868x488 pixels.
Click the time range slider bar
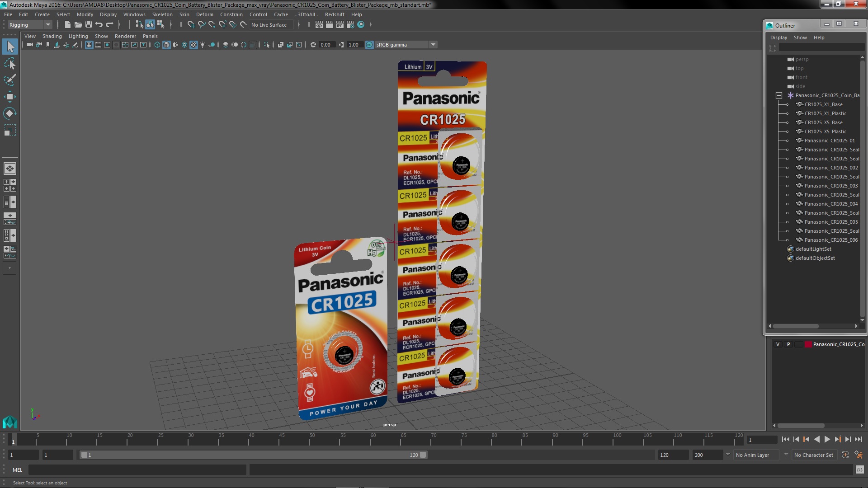click(253, 455)
